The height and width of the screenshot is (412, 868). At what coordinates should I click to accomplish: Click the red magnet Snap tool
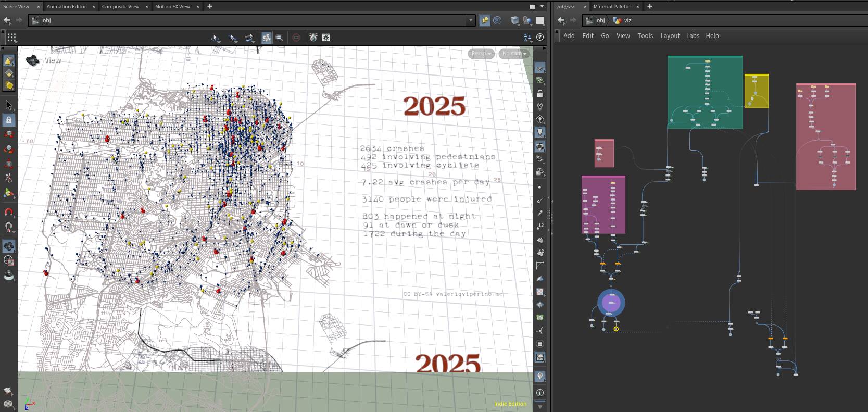[x=8, y=212]
